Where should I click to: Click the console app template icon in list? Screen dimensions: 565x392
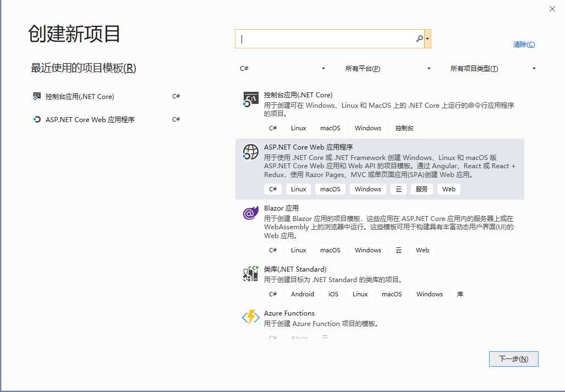click(250, 100)
